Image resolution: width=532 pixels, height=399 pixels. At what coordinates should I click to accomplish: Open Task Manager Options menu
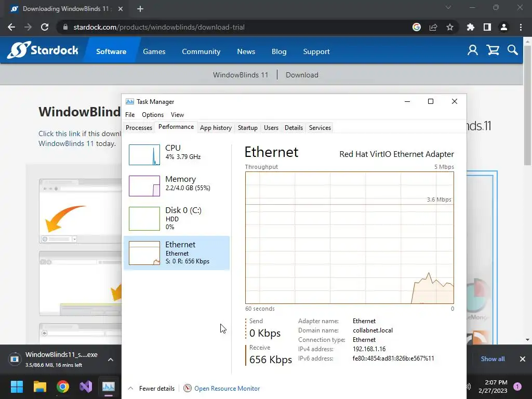point(153,115)
